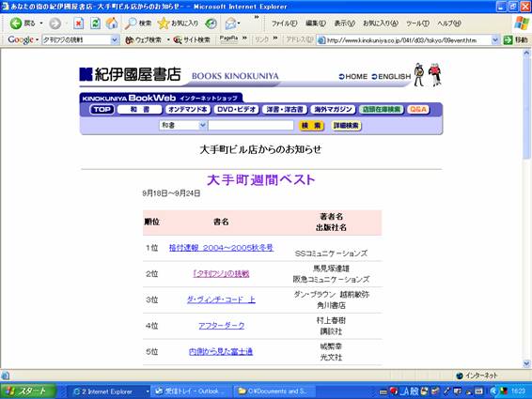Viewport: 532px width, 399px height.
Task: Open the ツール(T) menu
Action: [x=417, y=23]
